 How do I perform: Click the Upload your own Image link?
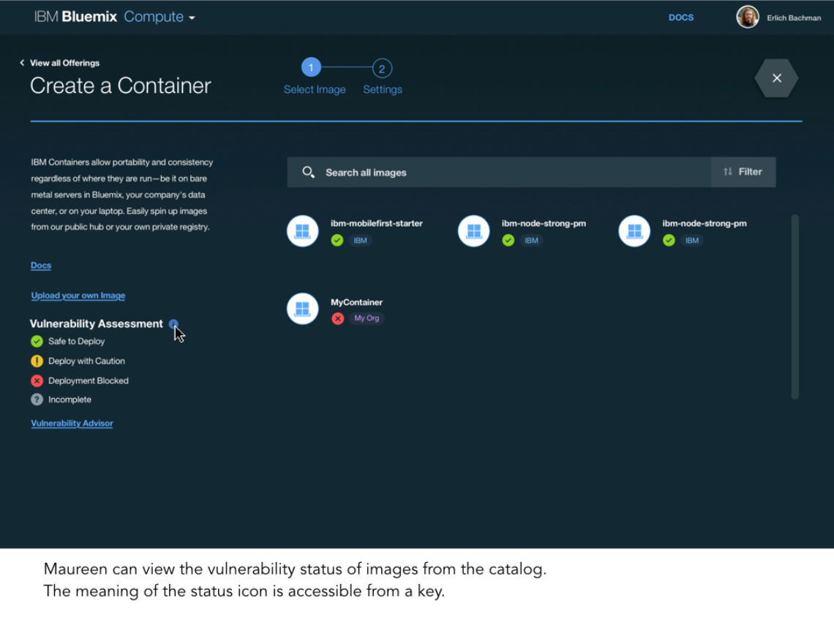78,296
